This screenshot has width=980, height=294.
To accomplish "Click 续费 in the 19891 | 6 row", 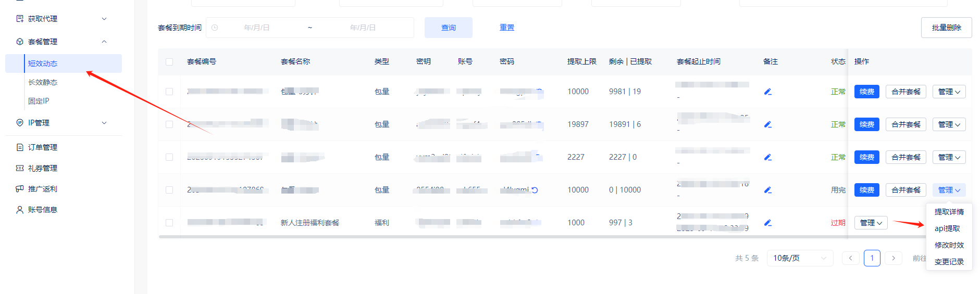I will [x=867, y=124].
